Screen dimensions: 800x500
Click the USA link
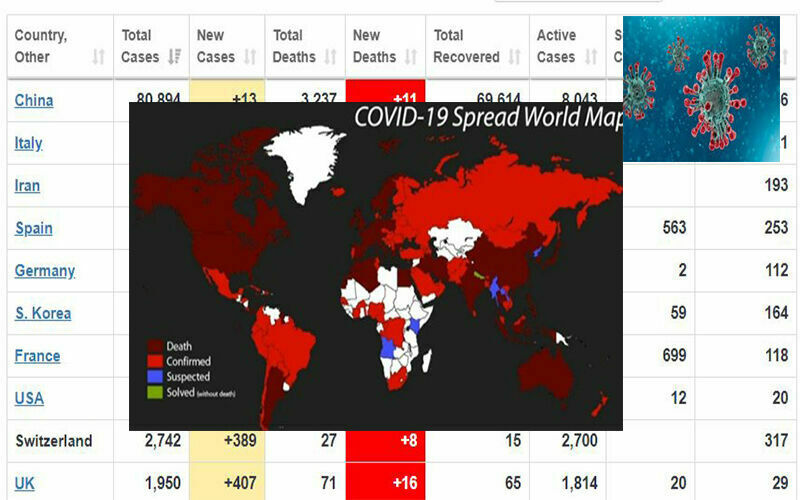[29, 398]
